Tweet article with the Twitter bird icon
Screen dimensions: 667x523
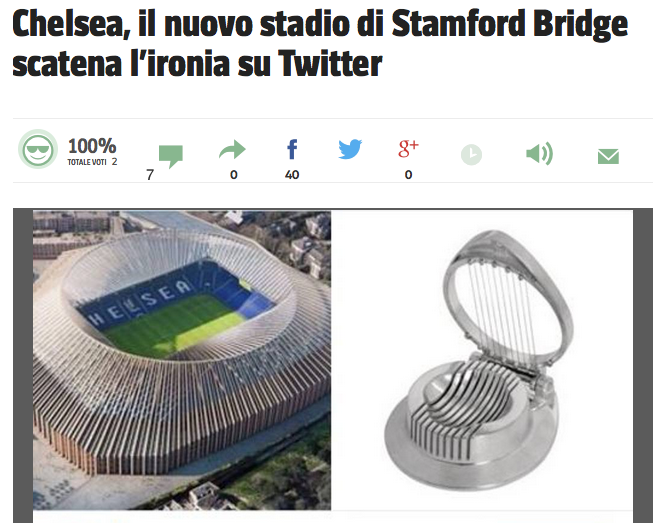350,149
